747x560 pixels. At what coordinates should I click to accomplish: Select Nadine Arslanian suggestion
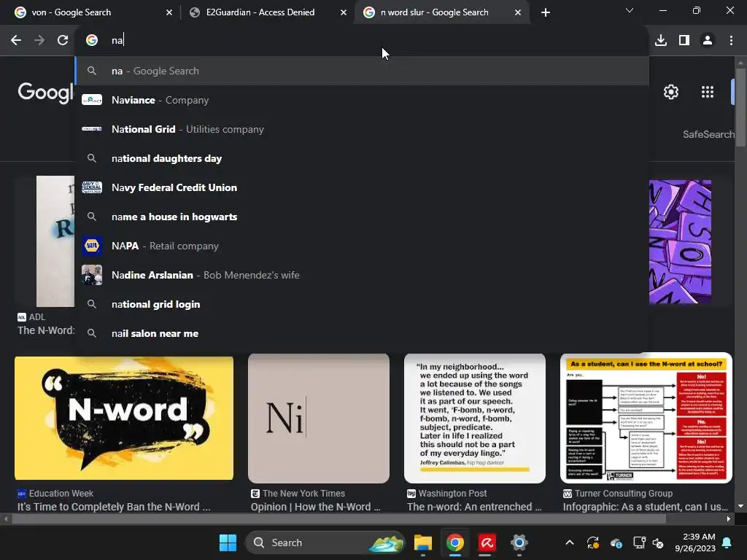tap(362, 275)
